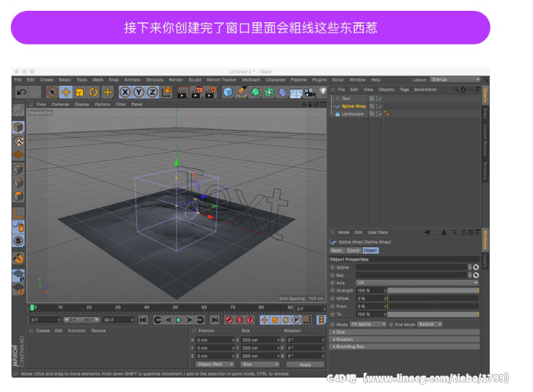This screenshot has width=533, height=392.
Task: Open the Floor environment icon
Action: pos(296,92)
